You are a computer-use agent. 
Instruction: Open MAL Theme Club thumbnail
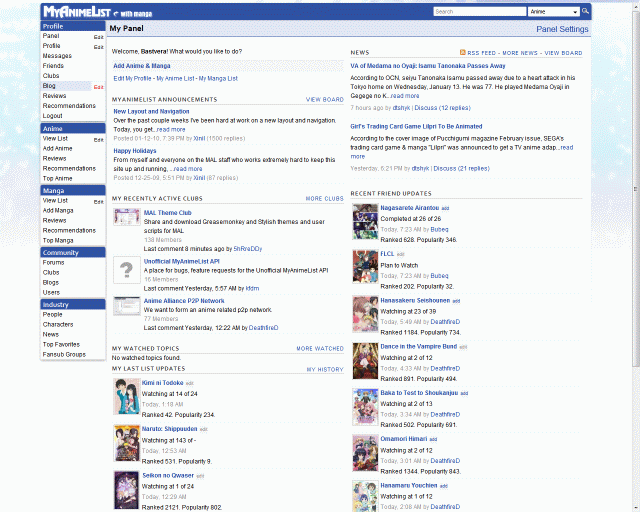[x=127, y=217]
